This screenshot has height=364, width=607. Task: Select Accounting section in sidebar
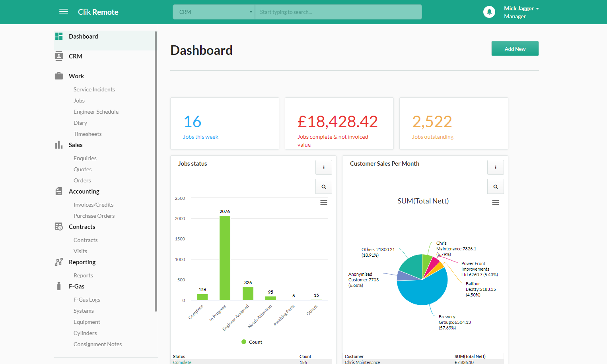(x=84, y=191)
